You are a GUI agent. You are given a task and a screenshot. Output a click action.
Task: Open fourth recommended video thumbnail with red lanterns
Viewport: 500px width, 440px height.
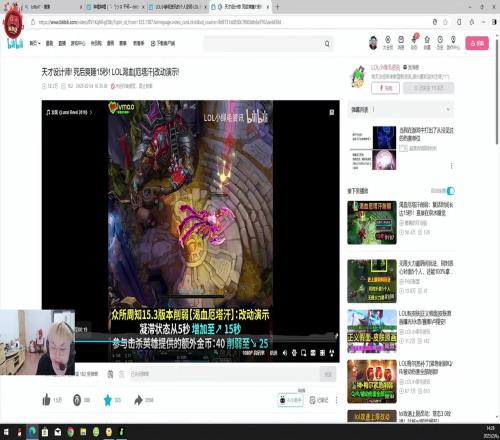[x=372, y=381]
